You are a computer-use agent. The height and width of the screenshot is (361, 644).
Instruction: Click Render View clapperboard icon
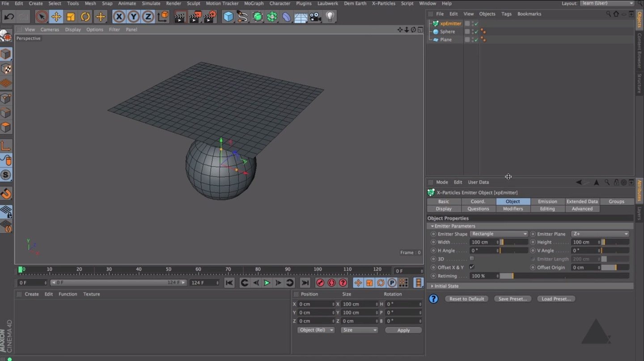pos(180,17)
